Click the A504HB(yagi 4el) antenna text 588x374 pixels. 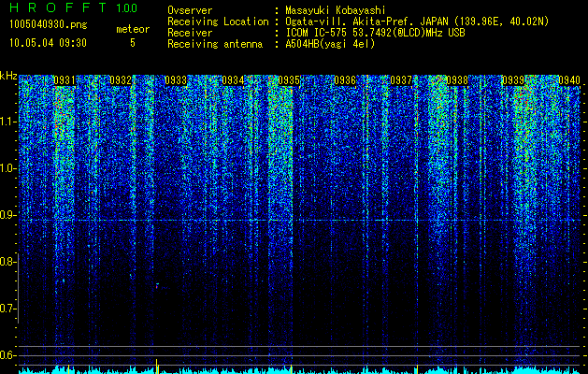click(330, 44)
